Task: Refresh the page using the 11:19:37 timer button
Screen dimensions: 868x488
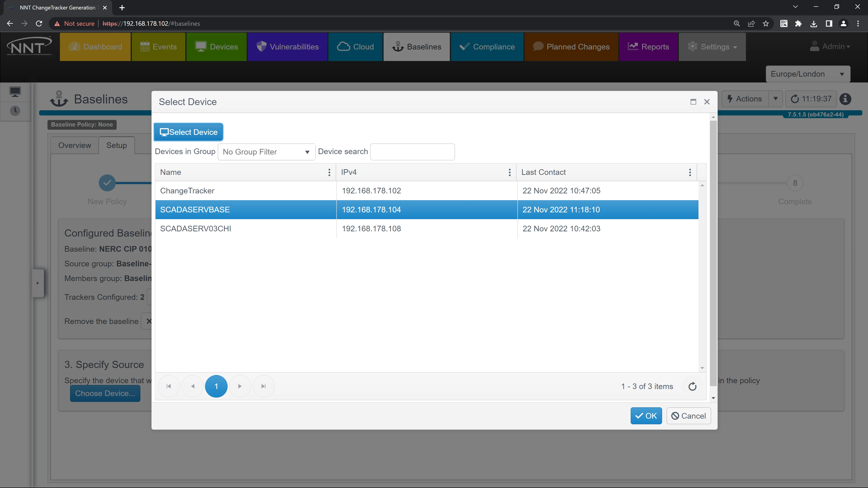Action: click(x=811, y=99)
